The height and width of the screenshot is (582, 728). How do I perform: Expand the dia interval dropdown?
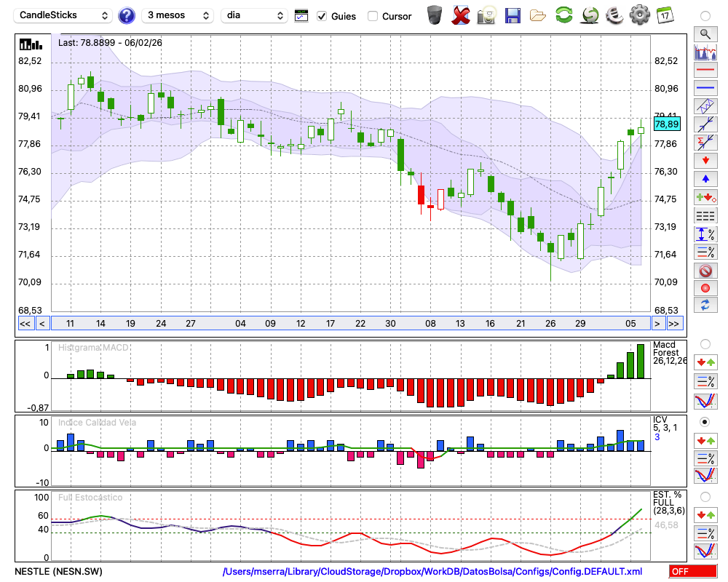tap(254, 15)
